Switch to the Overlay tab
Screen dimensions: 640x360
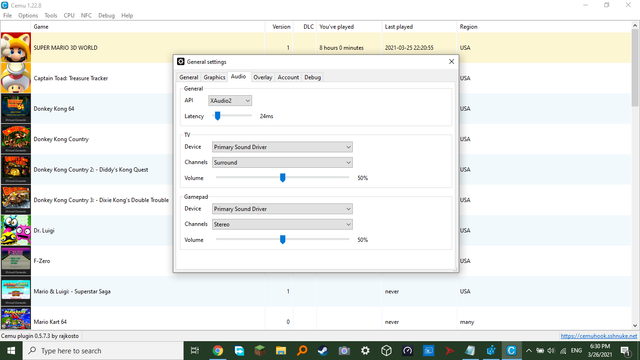262,77
